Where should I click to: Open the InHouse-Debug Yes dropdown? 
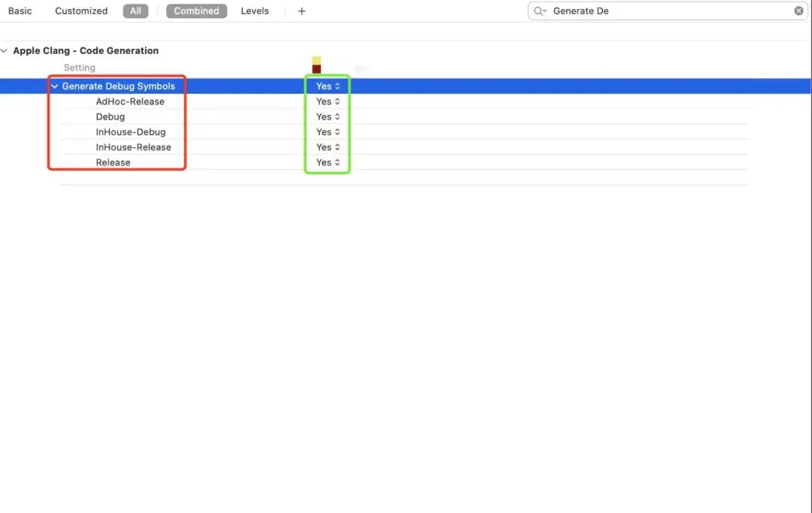click(x=328, y=132)
